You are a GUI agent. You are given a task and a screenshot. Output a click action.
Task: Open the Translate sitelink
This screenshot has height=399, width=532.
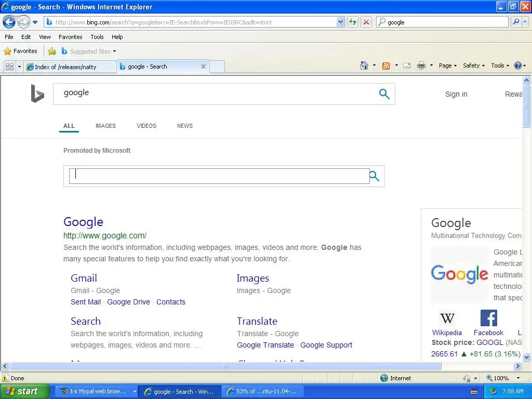pos(257,321)
